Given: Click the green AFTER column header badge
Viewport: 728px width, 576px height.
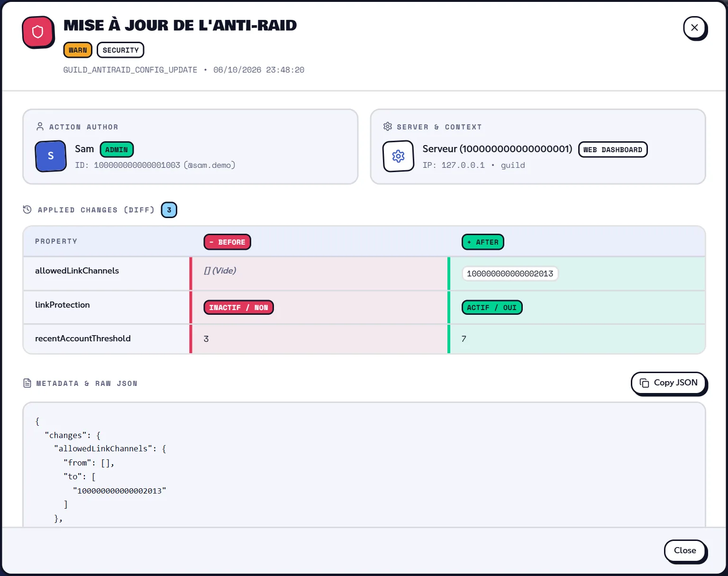Looking at the screenshot, I should coord(483,242).
